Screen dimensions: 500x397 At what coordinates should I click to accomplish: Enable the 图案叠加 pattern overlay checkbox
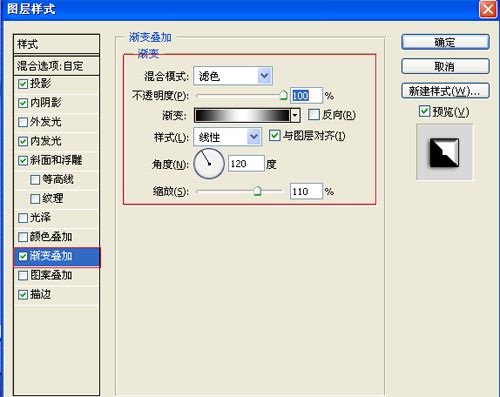pos(23,276)
